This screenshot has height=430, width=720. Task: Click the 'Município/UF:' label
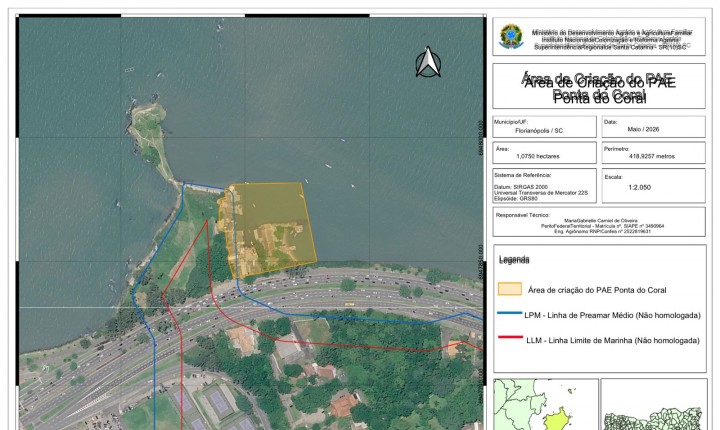pyautogui.click(x=511, y=122)
